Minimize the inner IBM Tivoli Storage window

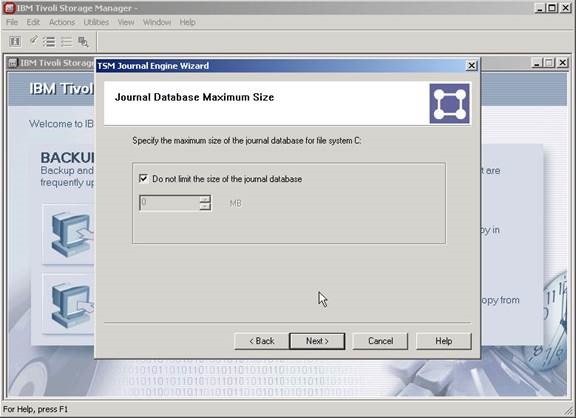(x=537, y=63)
